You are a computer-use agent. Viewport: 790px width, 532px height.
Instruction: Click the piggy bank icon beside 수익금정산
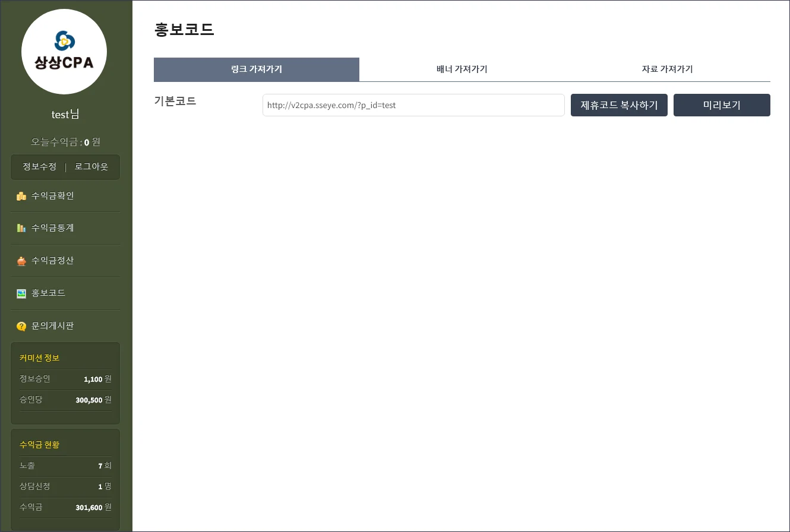tap(21, 261)
